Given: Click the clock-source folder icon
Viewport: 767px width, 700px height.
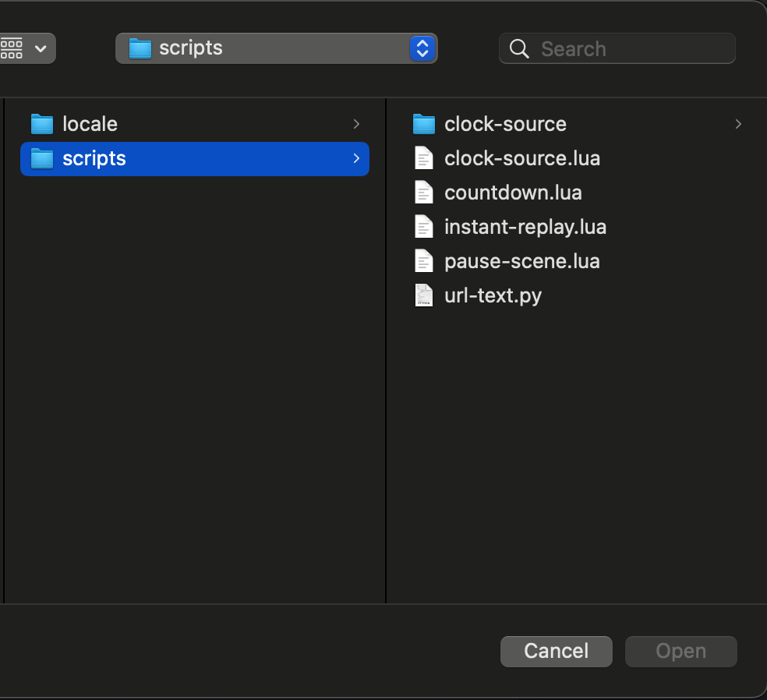Looking at the screenshot, I should point(423,124).
